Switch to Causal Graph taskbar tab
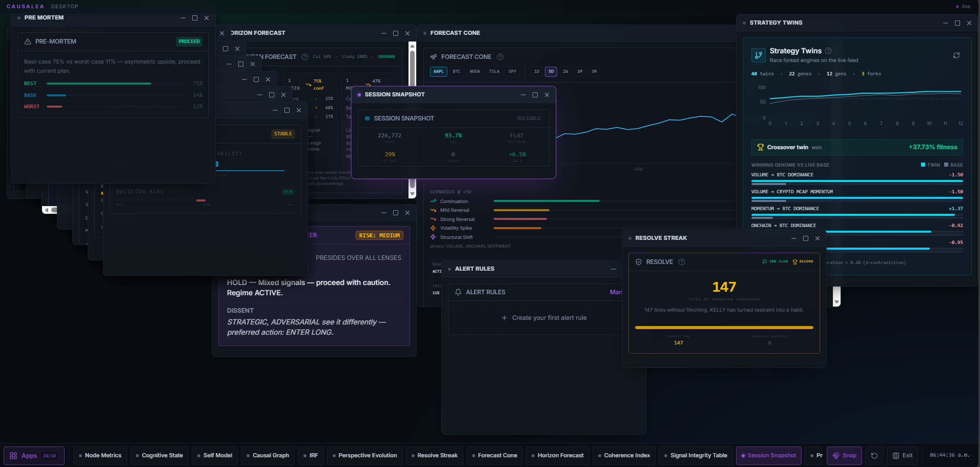Screen dimensions: 980x467 (x=268, y=456)
